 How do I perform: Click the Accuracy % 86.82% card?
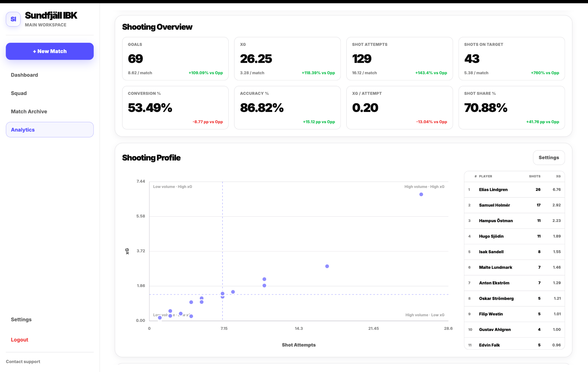(287, 108)
